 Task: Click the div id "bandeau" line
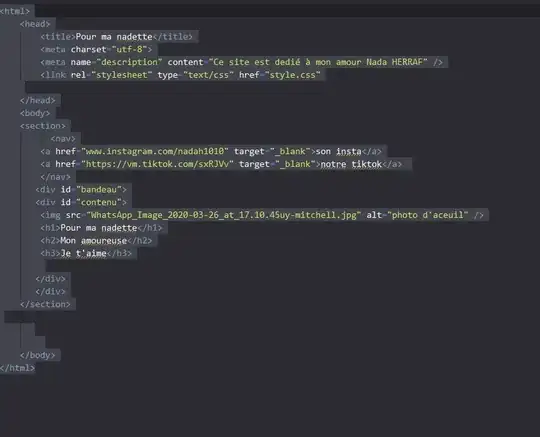tap(81, 190)
